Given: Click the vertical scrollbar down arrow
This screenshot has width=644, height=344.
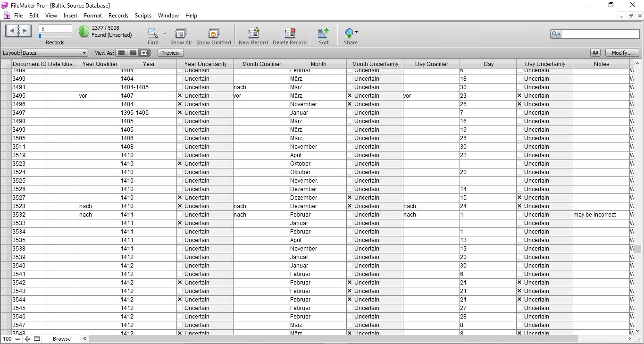Looking at the screenshot, I should click(x=638, y=331).
